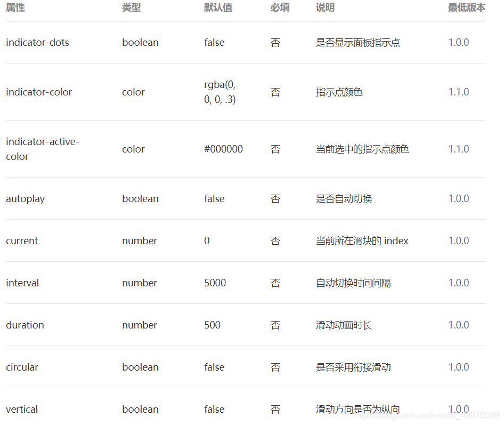Select the circular property name
Viewport: 504px width, 425px height.
(22, 367)
